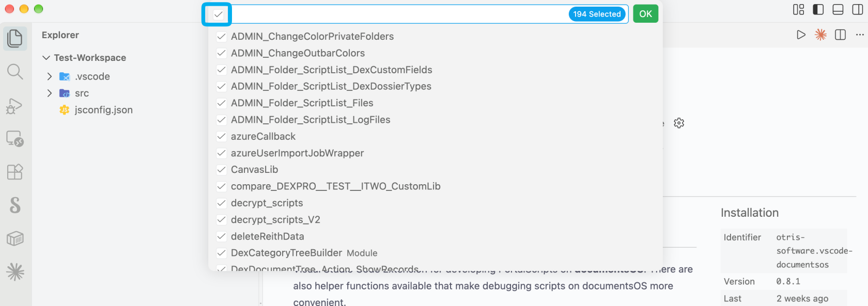868x306 pixels.
Task: Toggle the primary side bar layout icon
Action: [x=818, y=10]
